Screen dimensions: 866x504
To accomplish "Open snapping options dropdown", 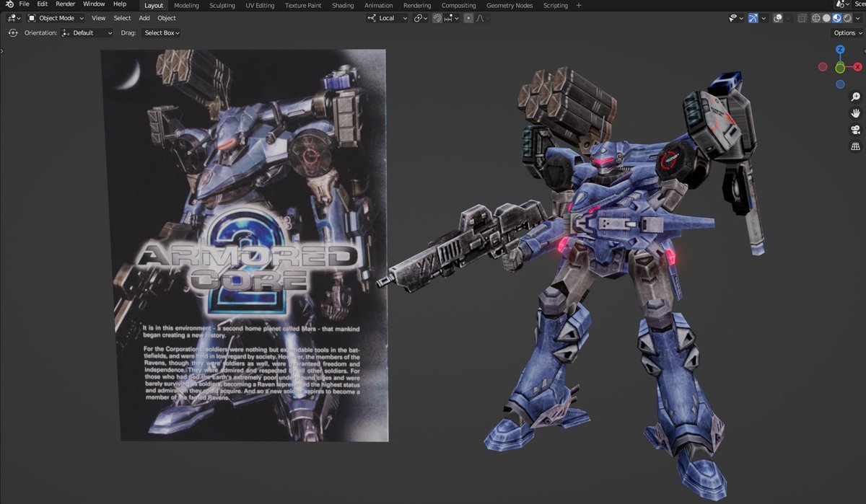I will 452,18.
